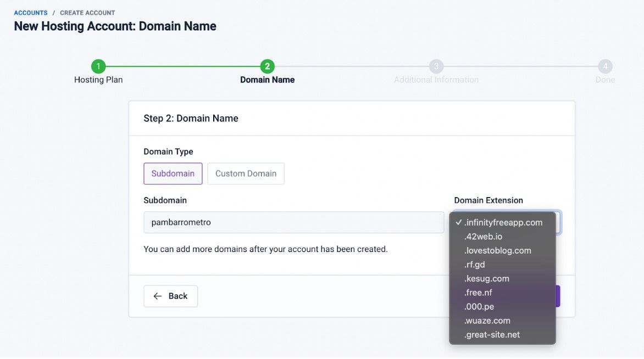This screenshot has width=644, height=359.
Task: Click the Subdomain text field showing pambarrometro
Action: [x=293, y=222]
